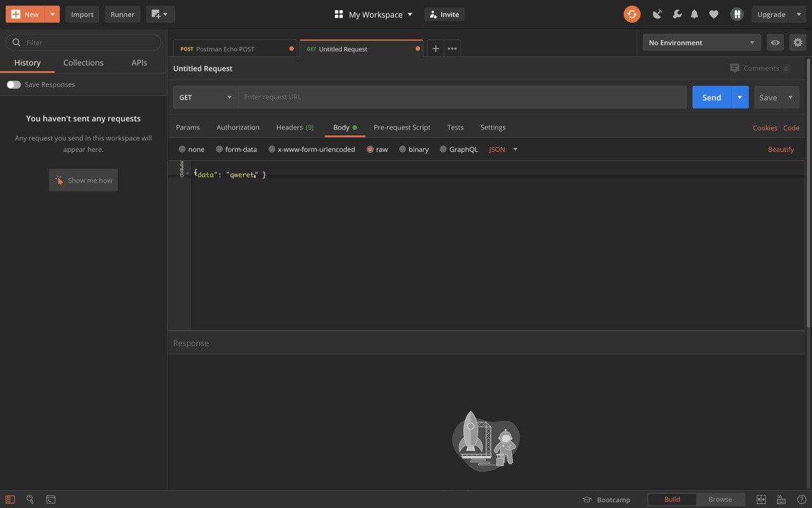Open the Cookies link
Screen dimensions: 812x508
point(765,128)
